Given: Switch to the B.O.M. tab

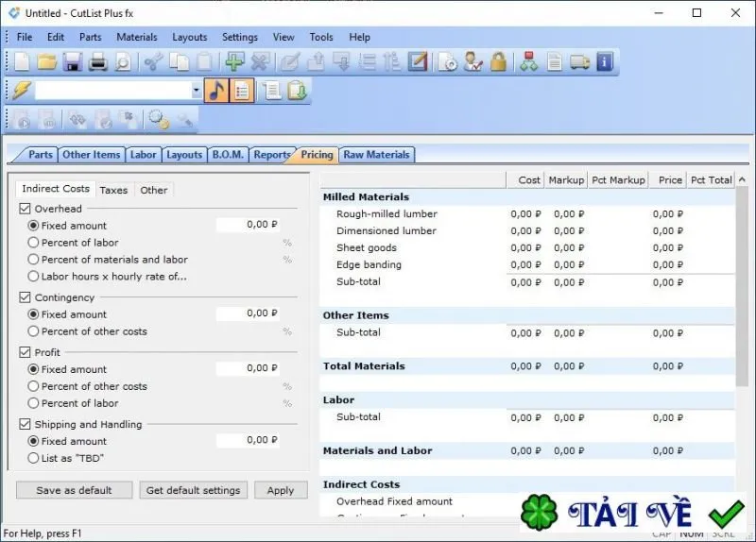Looking at the screenshot, I should pyautogui.click(x=228, y=155).
